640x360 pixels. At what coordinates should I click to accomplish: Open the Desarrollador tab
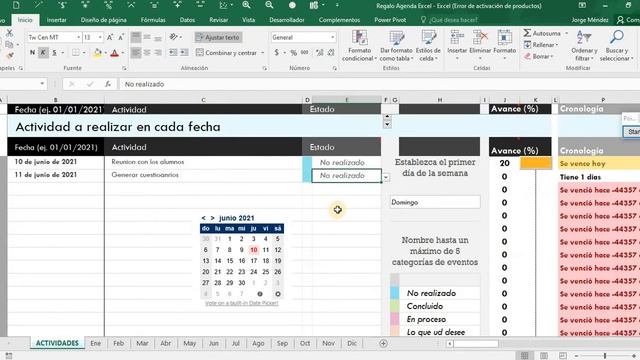(x=287, y=20)
